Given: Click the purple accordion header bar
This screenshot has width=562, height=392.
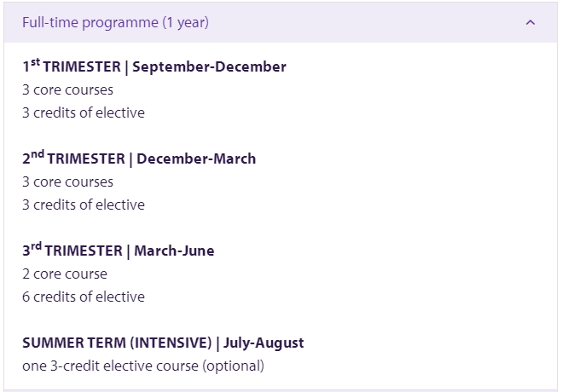Looking at the screenshot, I should [281, 22].
